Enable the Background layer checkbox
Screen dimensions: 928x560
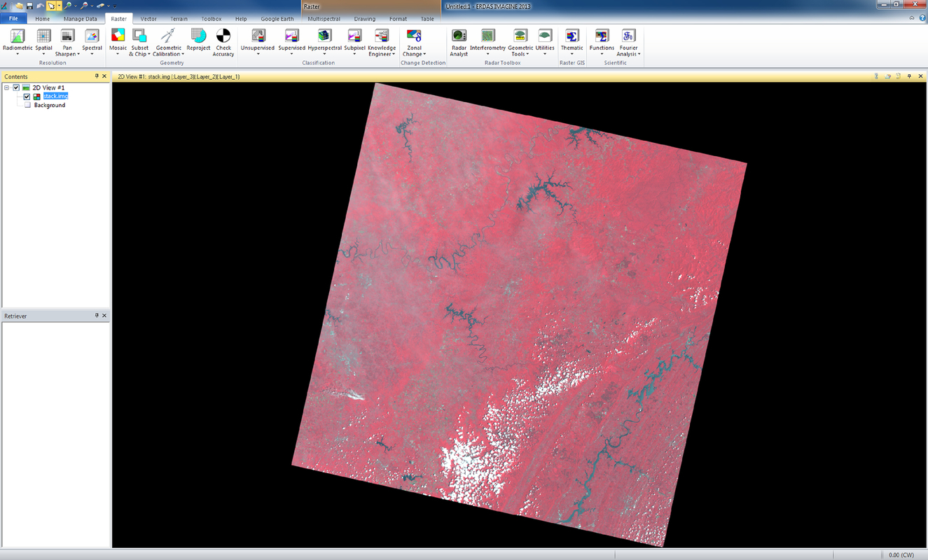[26, 105]
